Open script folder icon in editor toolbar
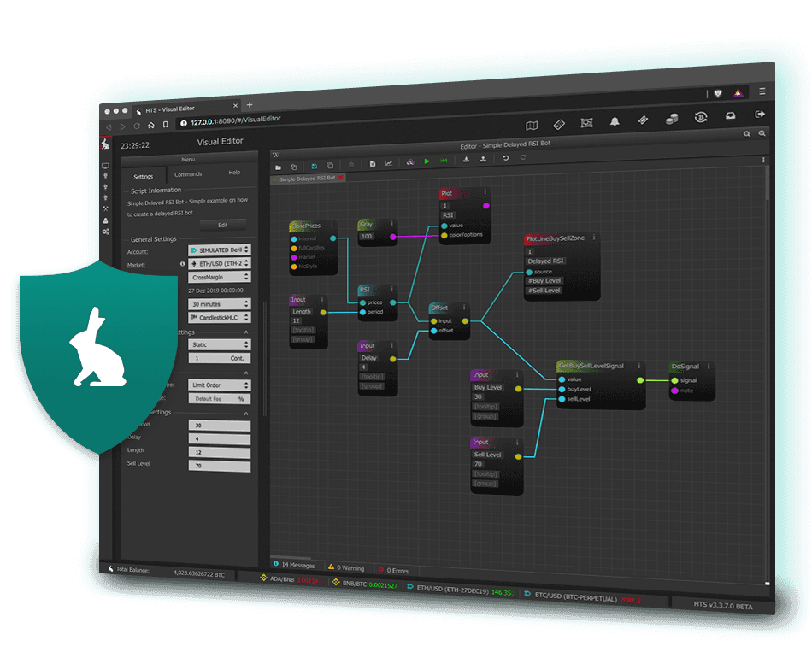812x646 pixels. tap(278, 167)
